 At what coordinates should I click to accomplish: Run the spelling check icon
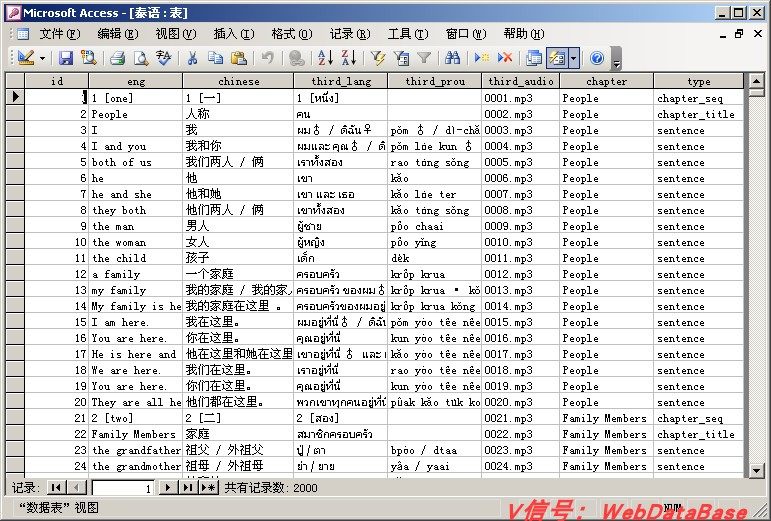pos(164,58)
